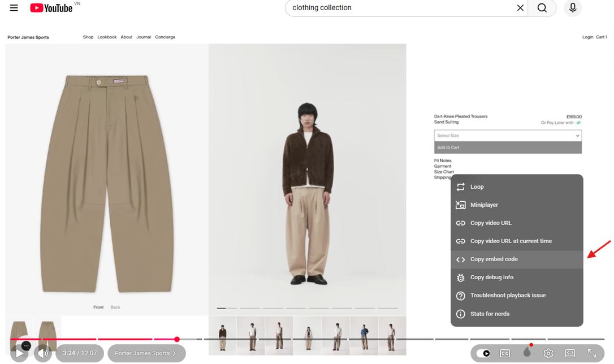Toggle the autoplay switch
The height and width of the screenshot is (364, 614).
[483, 353]
